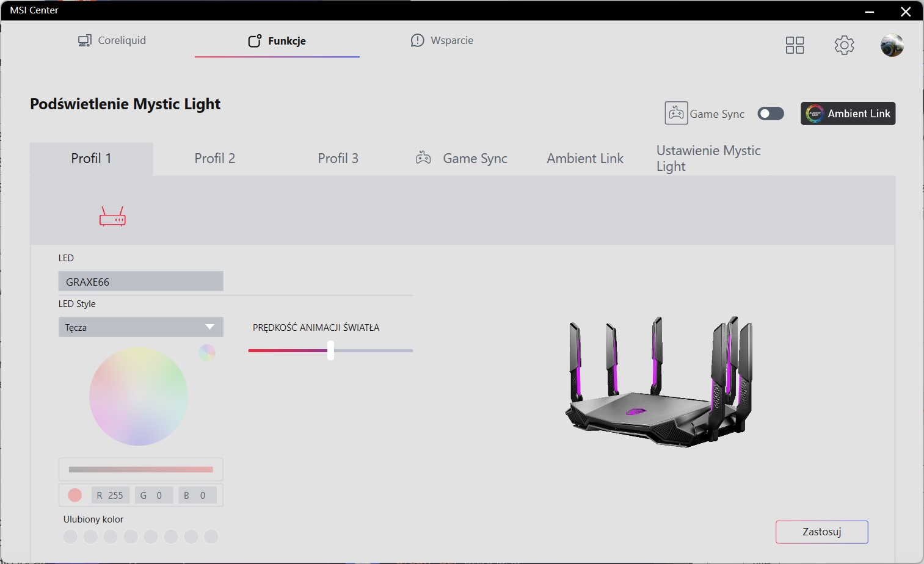This screenshot has width=924, height=564.
Task: Click the Game Sync controller icon near toggle
Action: tap(676, 114)
